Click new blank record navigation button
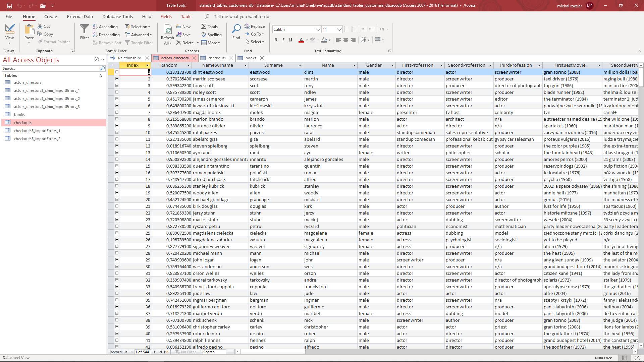 click(166, 352)
